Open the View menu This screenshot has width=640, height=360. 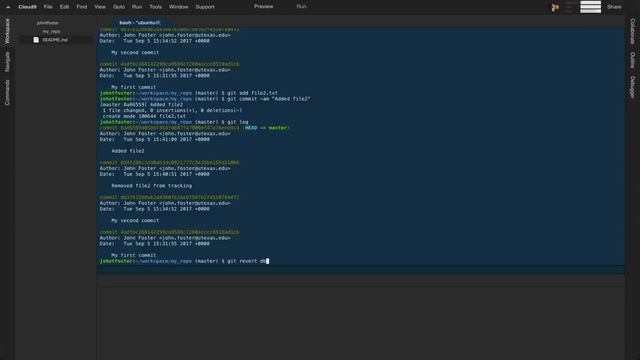(100, 7)
